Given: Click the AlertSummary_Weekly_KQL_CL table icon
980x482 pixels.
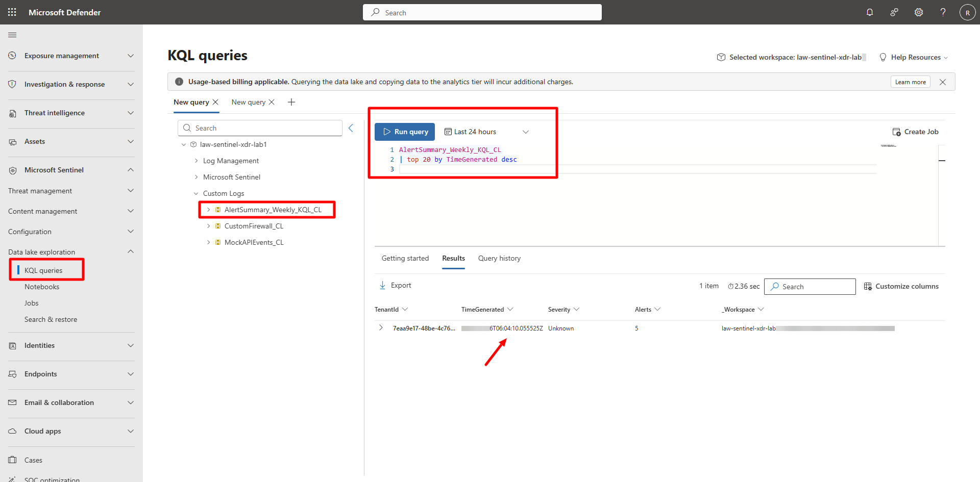Looking at the screenshot, I should (x=218, y=210).
